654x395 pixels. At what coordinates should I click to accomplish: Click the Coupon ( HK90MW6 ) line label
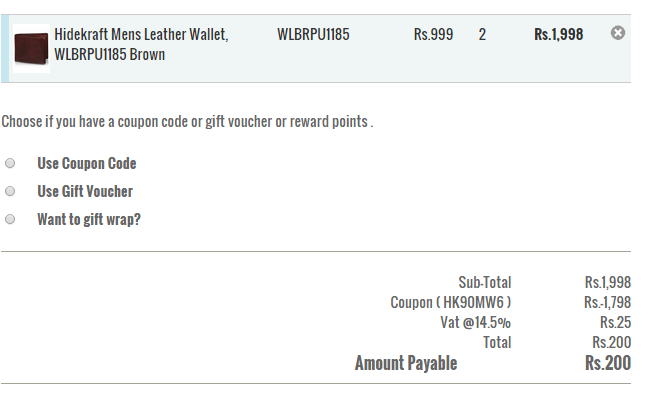[450, 302]
